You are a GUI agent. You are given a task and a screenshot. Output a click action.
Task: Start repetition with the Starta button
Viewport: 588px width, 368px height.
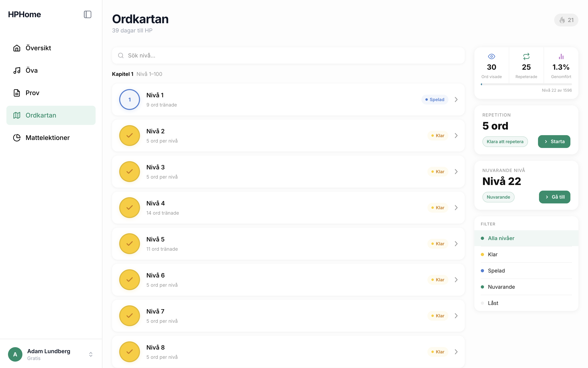(x=554, y=141)
